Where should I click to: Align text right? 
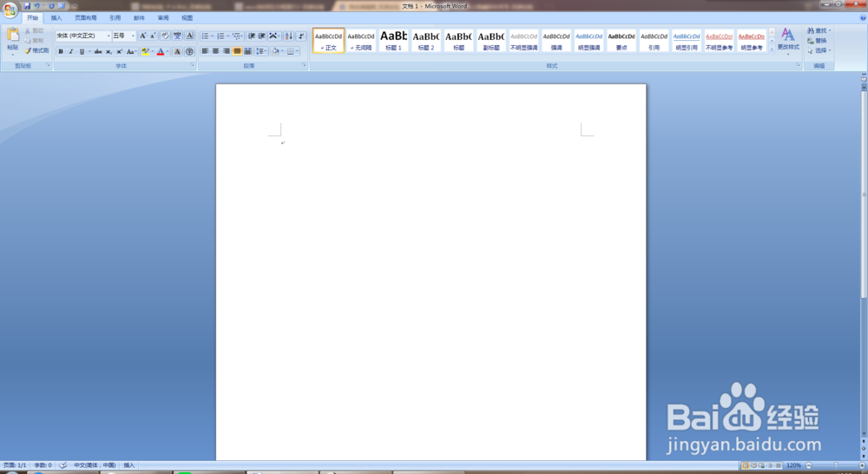[x=227, y=51]
